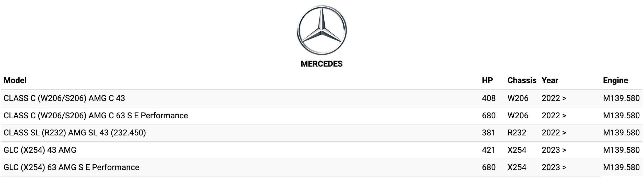Click year 2022 > in SL 43 row
The image size is (644, 177).
point(554,133)
